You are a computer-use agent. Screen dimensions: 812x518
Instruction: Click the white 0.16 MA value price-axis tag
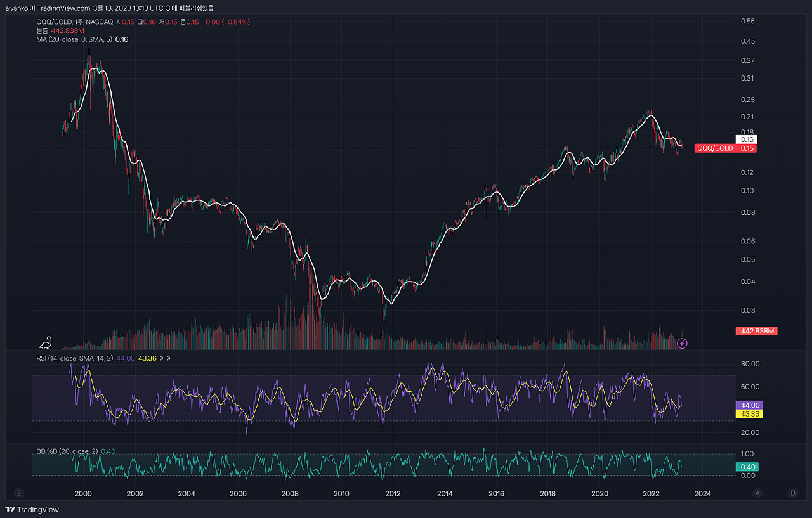point(746,139)
